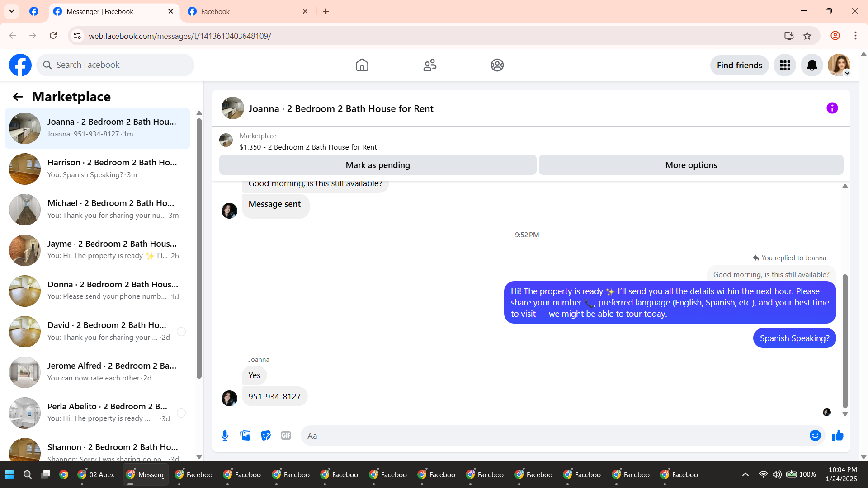Open the attach photo icon
The image size is (868, 488).
(x=245, y=436)
